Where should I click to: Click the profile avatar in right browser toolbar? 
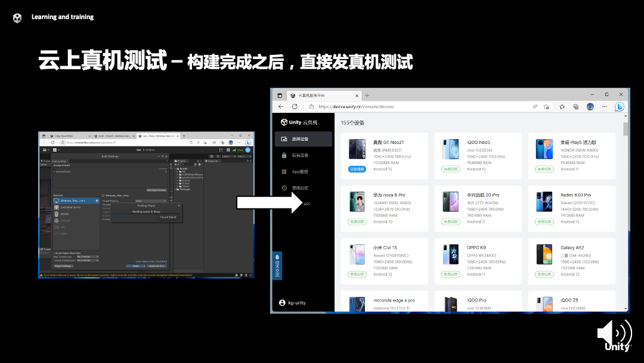point(590,106)
